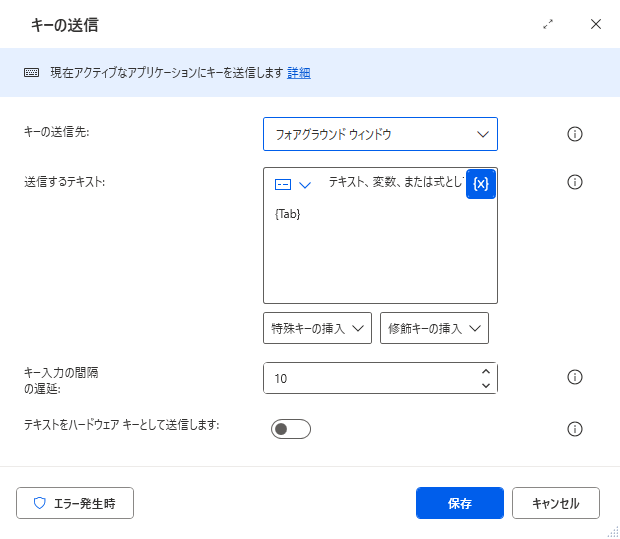Click the dialog expand arrows icon

coord(548,24)
